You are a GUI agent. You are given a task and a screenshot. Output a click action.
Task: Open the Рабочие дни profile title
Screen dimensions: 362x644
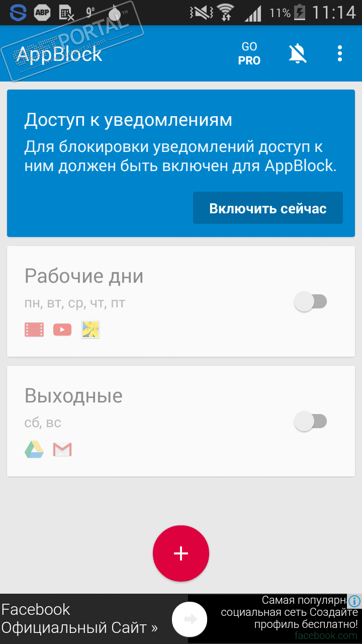[84, 276]
